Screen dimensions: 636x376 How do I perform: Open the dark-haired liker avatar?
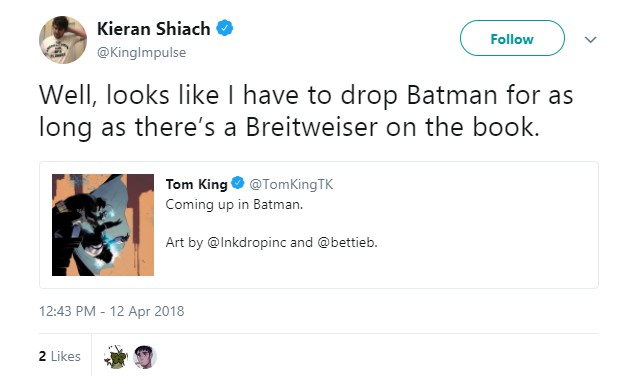[x=145, y=357]
